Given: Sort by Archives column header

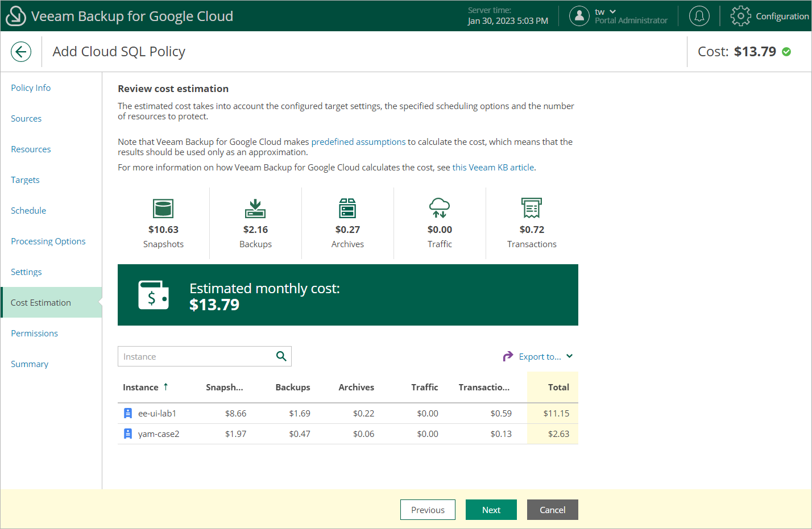Looking at the screenshot, I should point(356,387).
